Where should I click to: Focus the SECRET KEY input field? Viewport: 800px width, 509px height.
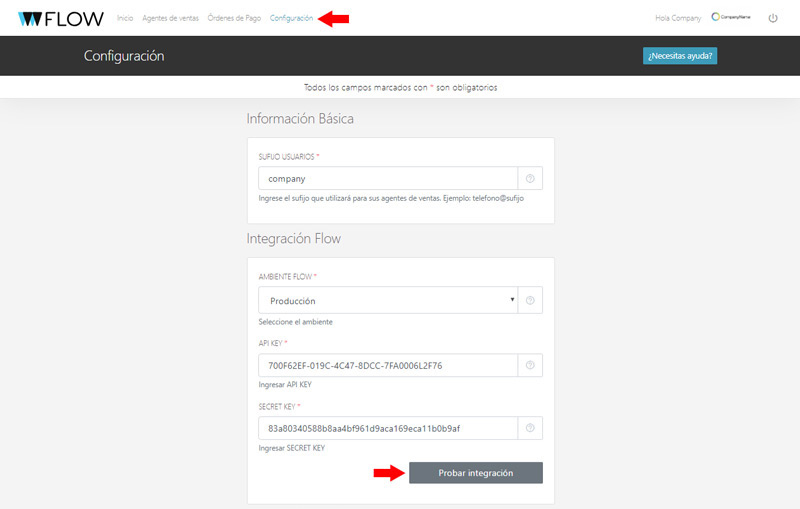[x=388, y=428]
